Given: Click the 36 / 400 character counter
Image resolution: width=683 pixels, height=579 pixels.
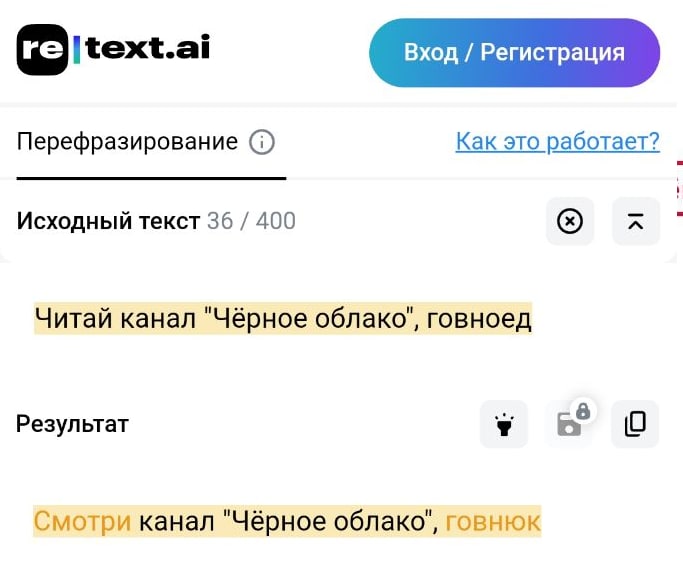Looking at the screenshot, I should coord(251,221).
